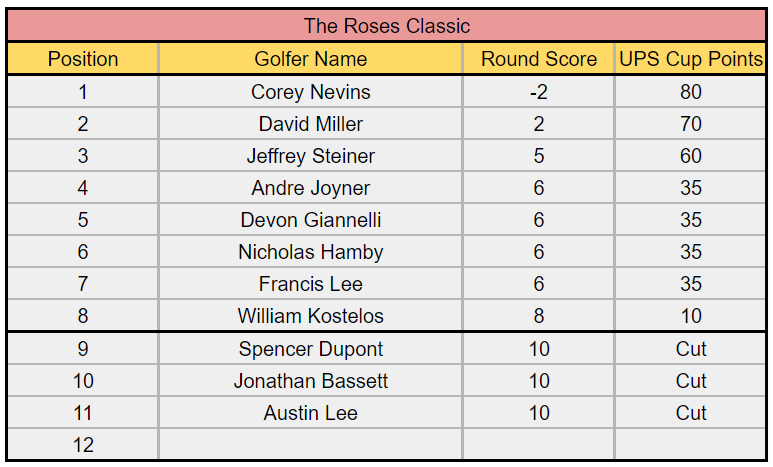Select the Austin Lee cell

click(x=310, y=413)
